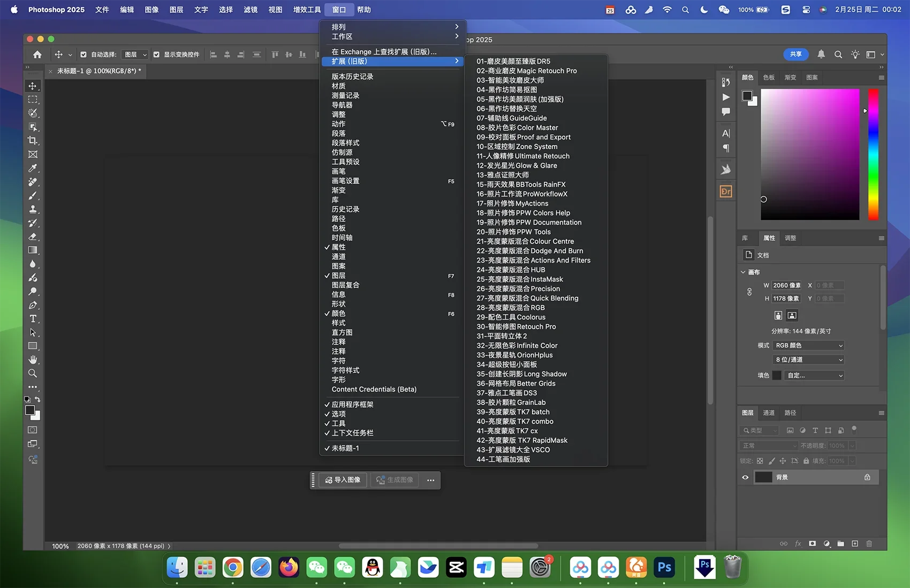Expand the 工作区 submenu
Screen dimensions: 910x588
(x=392, y=36)
